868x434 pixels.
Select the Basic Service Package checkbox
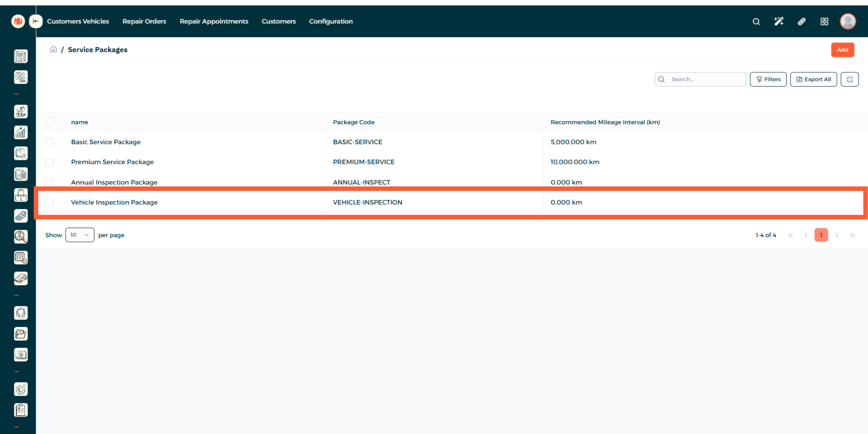(50, 142)
